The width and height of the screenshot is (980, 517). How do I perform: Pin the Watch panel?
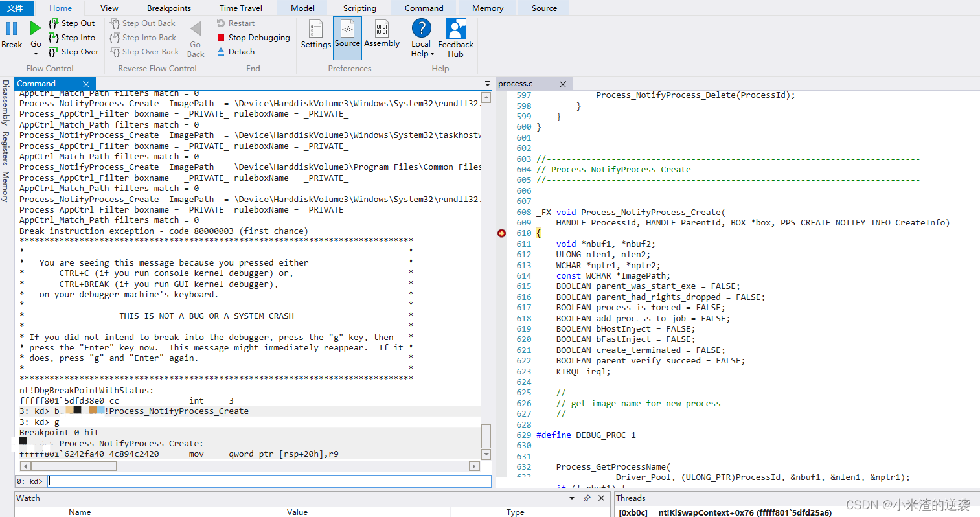tap(587, 498)
